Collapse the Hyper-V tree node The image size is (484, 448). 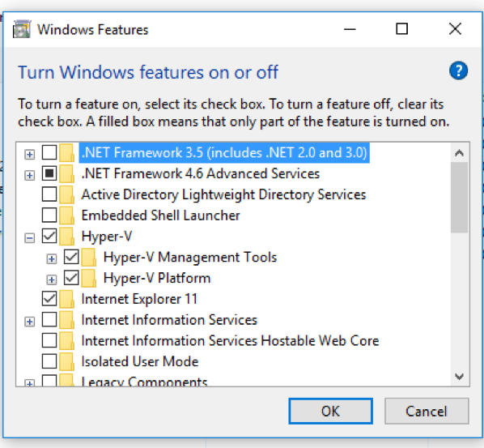click(30, 238)
